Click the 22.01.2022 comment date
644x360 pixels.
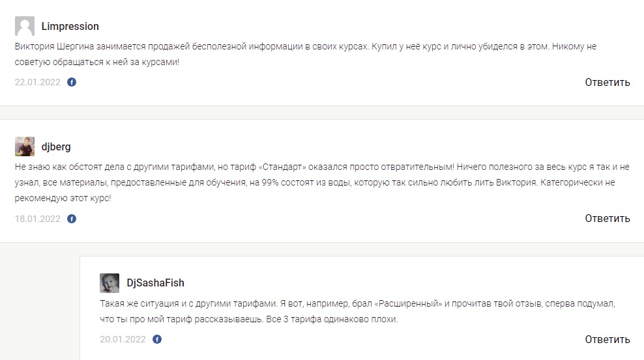coord(38,83)
